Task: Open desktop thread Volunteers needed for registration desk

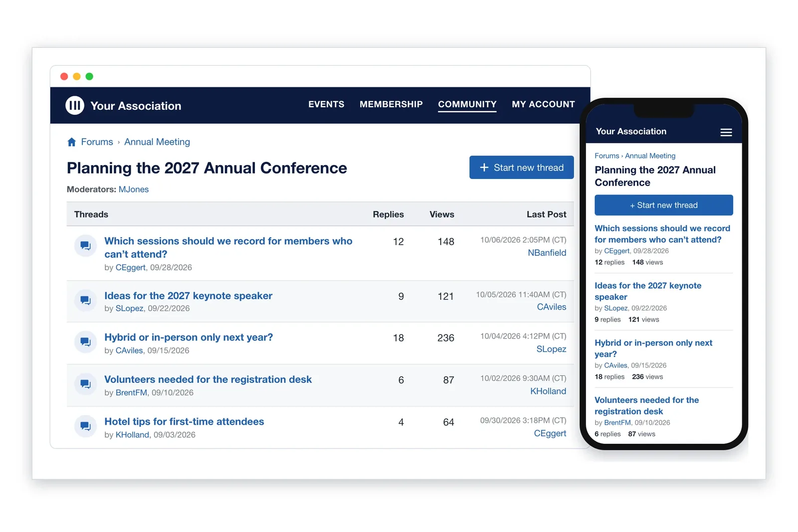Action: (208, 379)
